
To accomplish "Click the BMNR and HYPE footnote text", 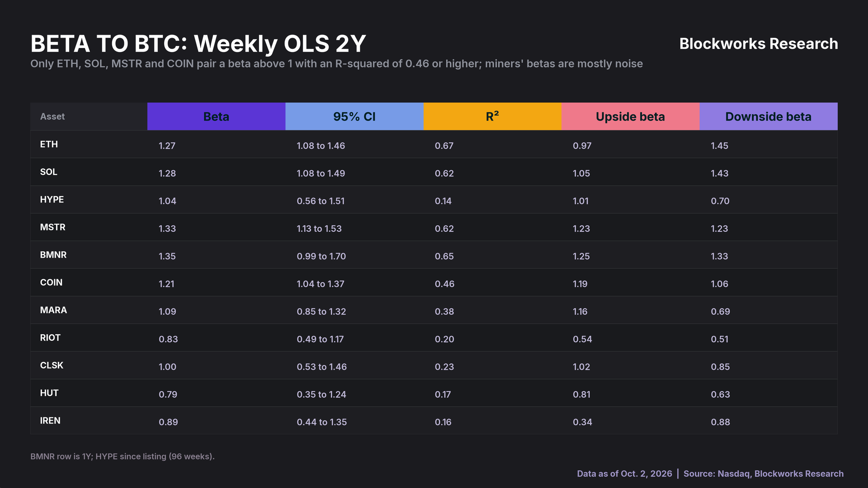I will (123, 456).
